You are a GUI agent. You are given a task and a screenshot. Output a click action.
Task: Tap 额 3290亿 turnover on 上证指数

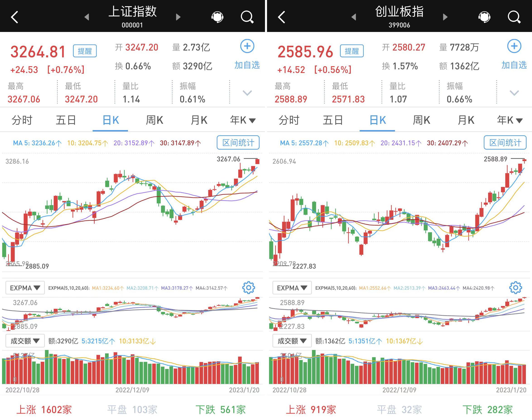pyautogui.click(x=192, y=66)
